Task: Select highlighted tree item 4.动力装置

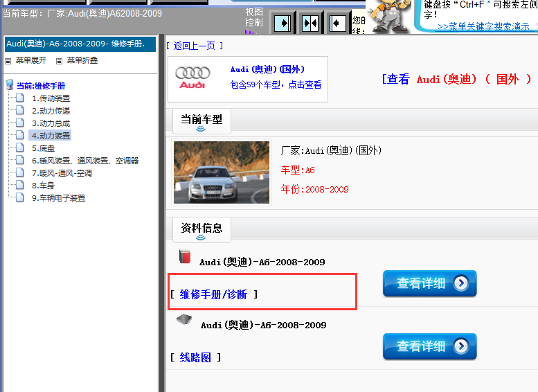Action: [x=50, y=136]
